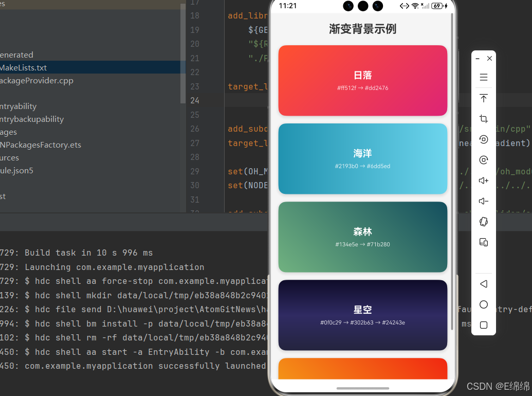Click set(OH_M code on line 29
This screenshot has height=396, width=532.
pyautogui.click(x=248, y=171)
